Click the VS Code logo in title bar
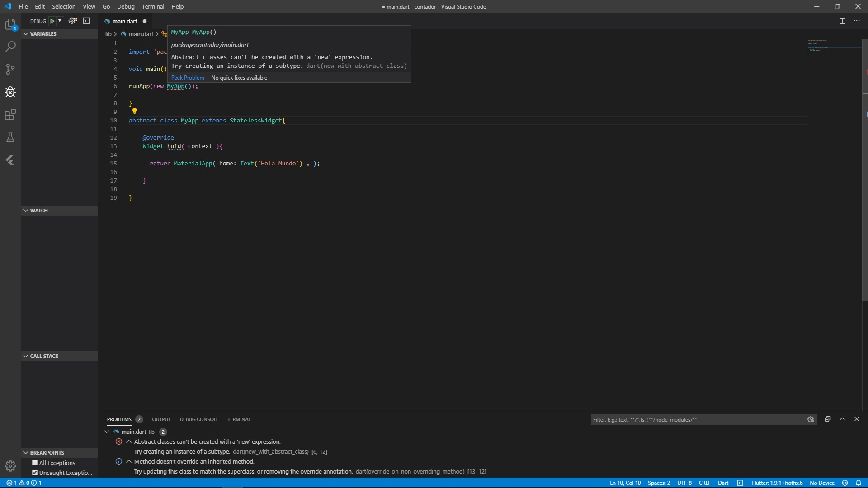 (x=8, y=6)
